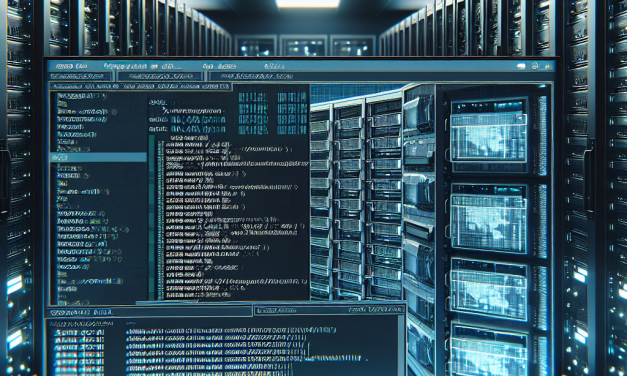This screenshot has height=376, width=627.
Task: Click the green vertical gutter bar beside the code
Action: pyautogui.click(x=152, y=217)
